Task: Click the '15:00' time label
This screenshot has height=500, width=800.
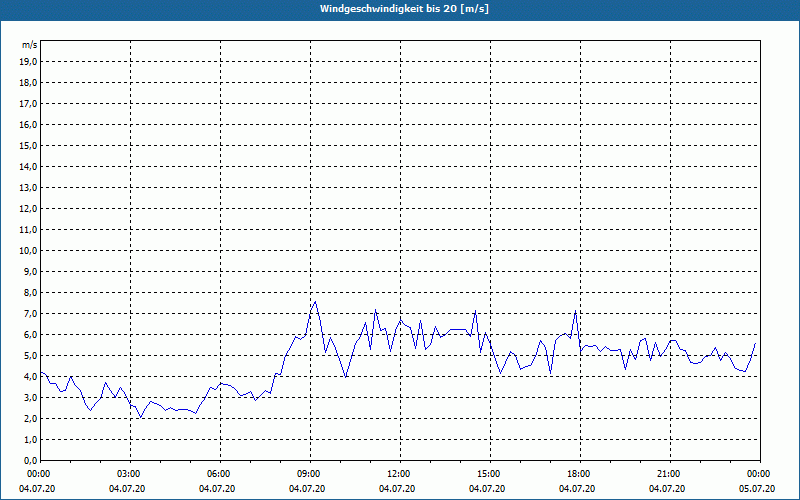Action: click(x=490, y=474)
